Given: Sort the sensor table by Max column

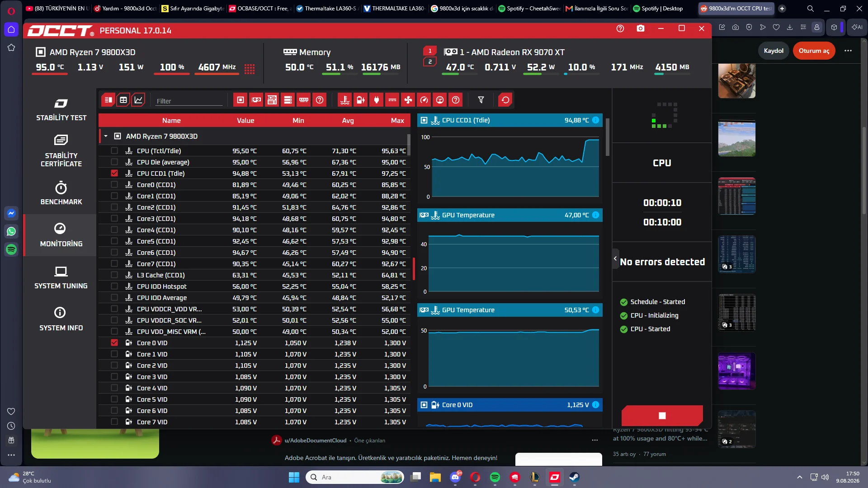Looking at the screenshot, I should click(397, 120).
